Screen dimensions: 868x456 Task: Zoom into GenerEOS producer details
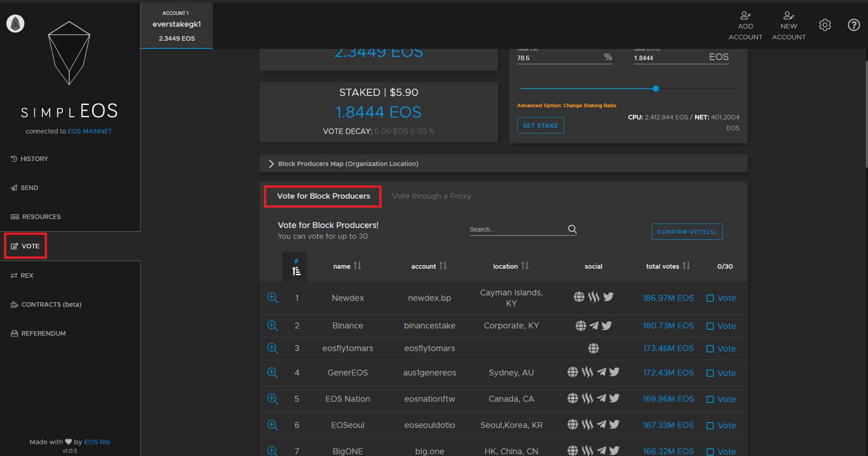click(x=272, y=373)
